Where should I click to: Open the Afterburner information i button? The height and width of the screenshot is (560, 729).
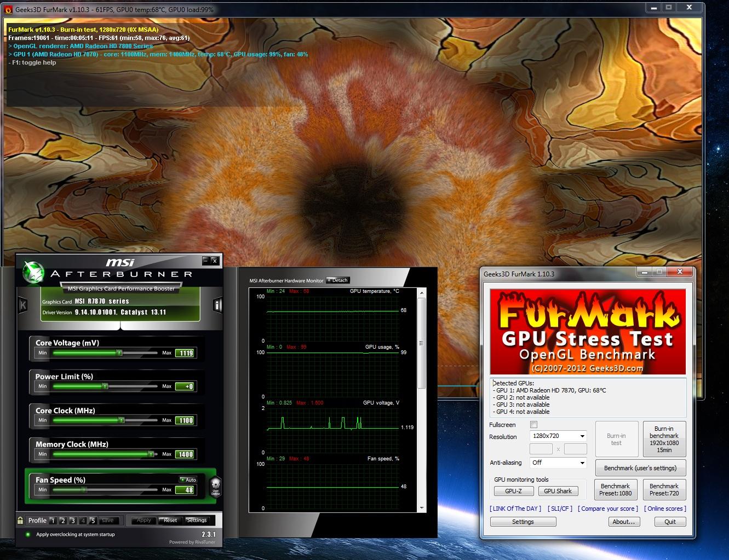[217, 305]
